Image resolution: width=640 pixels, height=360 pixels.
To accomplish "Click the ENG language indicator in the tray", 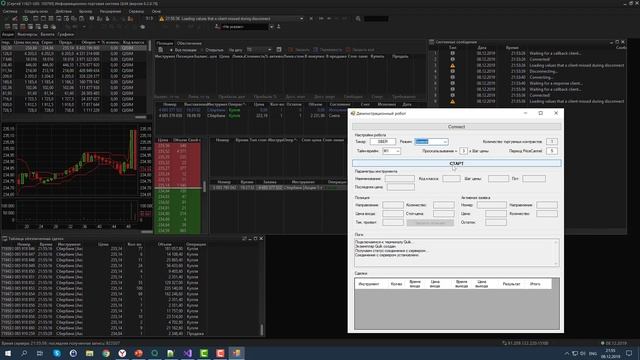I will coord(593,353).
